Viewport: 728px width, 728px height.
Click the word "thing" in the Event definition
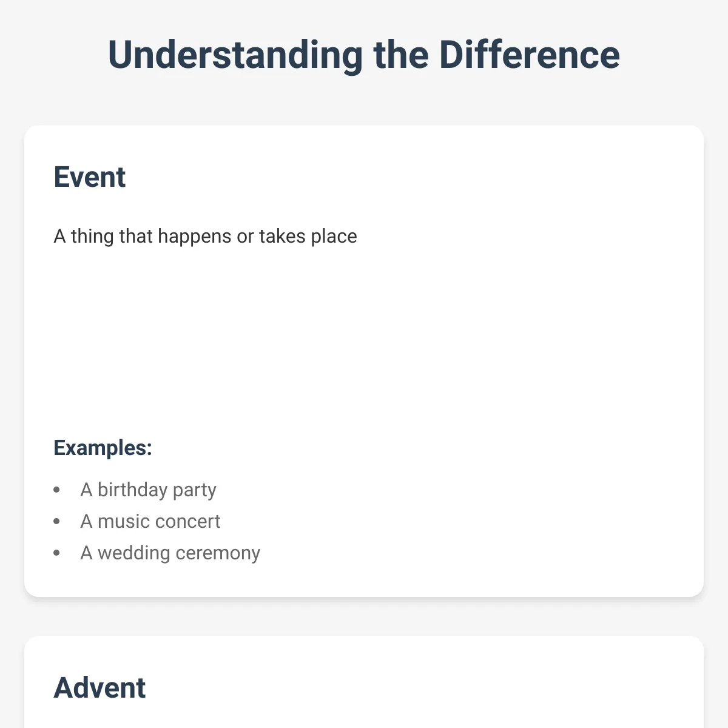(x=92, y=237)
